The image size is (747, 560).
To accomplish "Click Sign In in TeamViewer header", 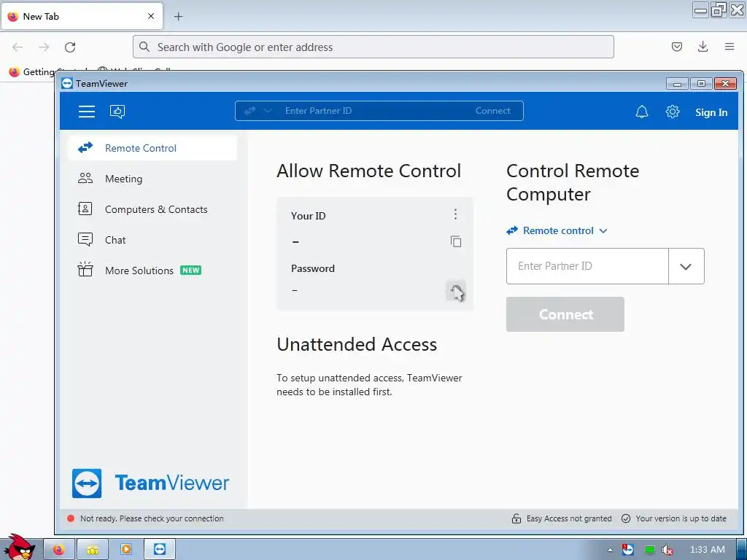I will click(711, 112).
